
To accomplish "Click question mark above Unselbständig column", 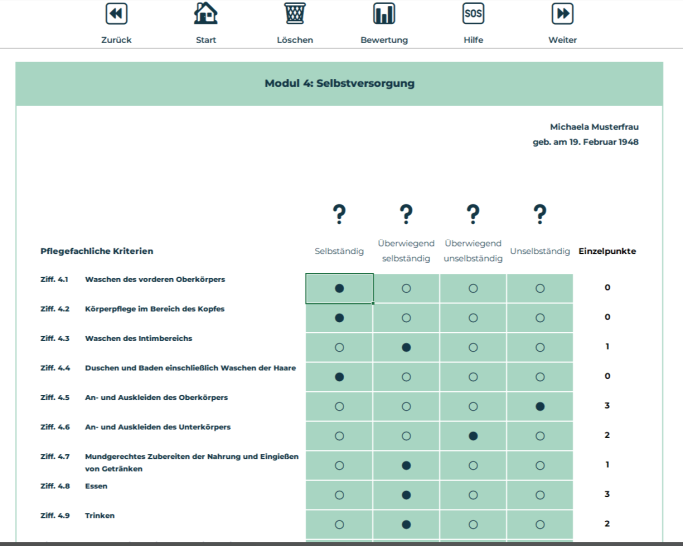I will (540, 213).
